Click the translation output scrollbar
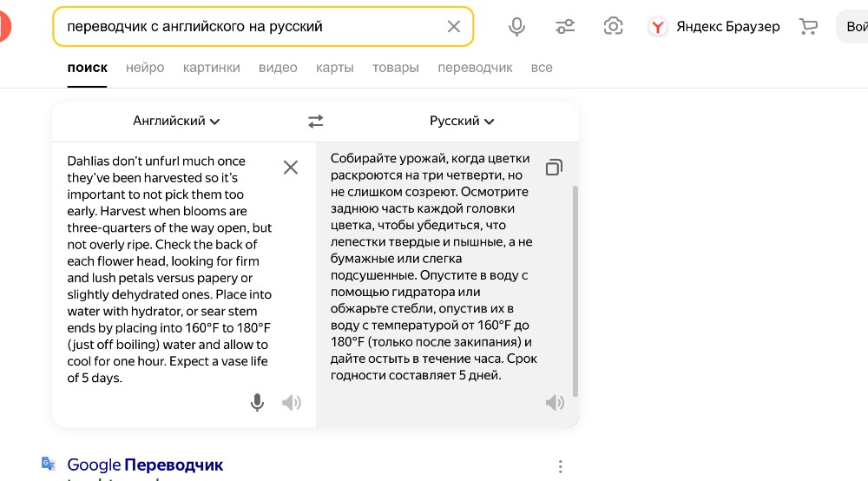 (575, 291)
